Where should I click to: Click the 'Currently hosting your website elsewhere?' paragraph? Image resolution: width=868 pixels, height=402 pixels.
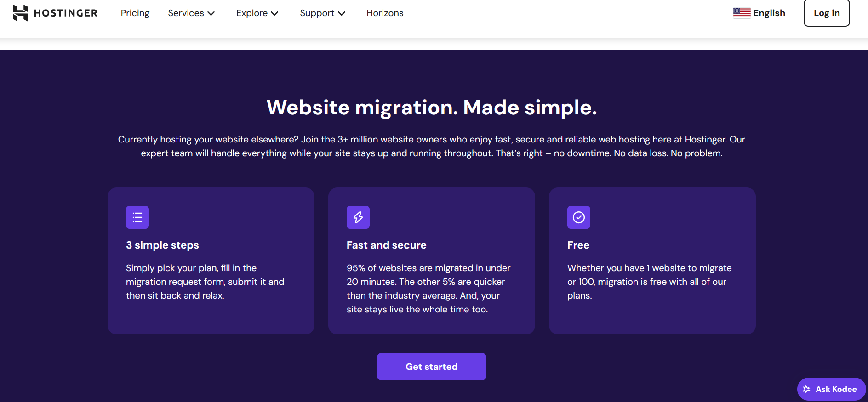point(432,146)
